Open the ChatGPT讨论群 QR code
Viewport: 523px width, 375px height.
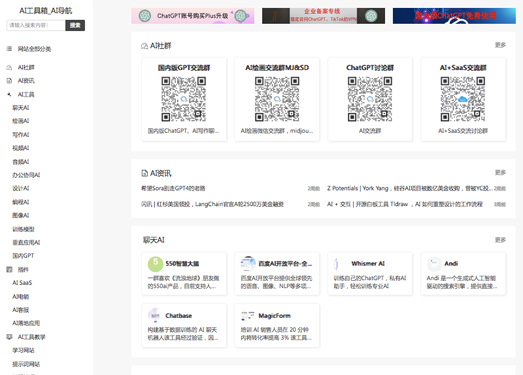pyautogui.click(x=370, y=99)
